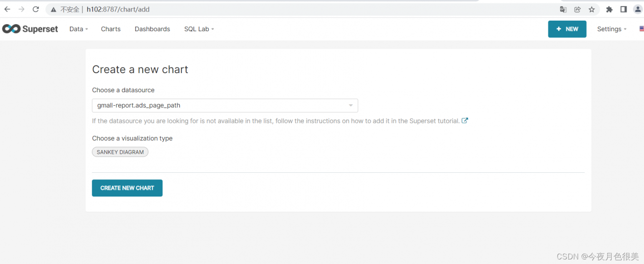This screenshot has height=264, width=644.
Task: Expand the datasource dropdown arrow
Action: [351, 105]
